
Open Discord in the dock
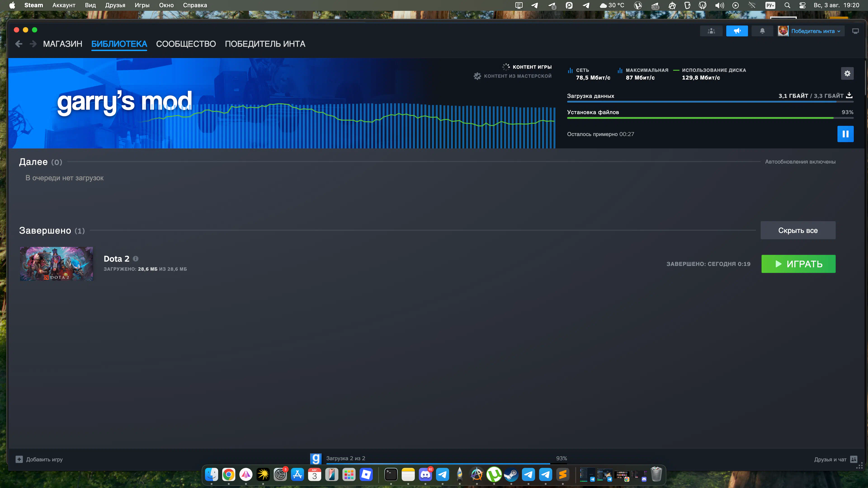(426, 475)
